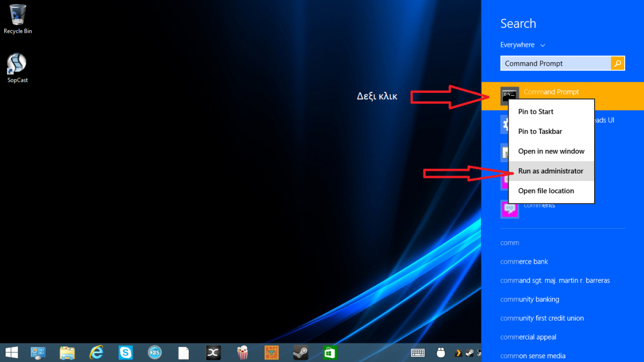644x362 pixels.
Task: Open the Windows Store taskbar icon
Action: (x=330, y=353)
